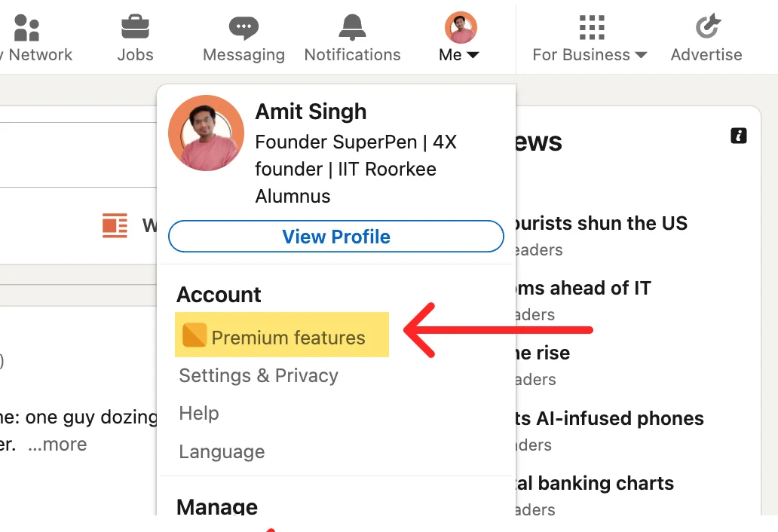The image size is (778, 532).
Task: Click the View Profile button
Action: point(336,237)
